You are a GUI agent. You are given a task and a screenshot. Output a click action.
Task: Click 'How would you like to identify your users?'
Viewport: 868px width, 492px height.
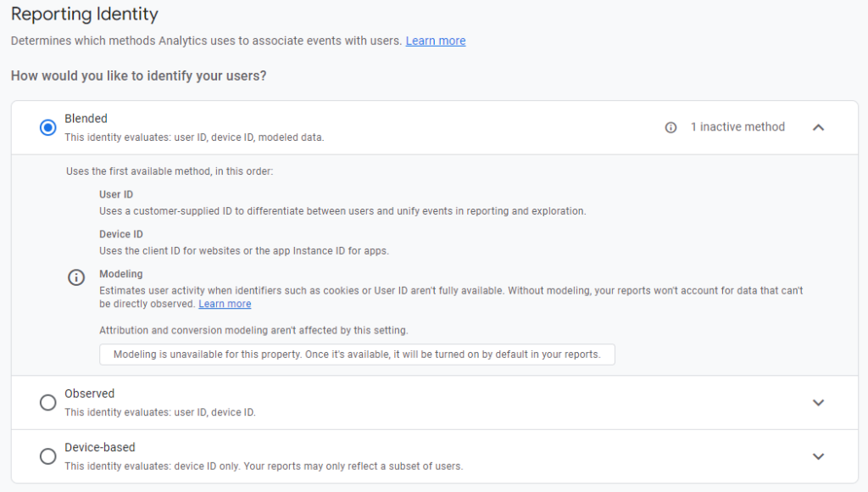(138, 75)
